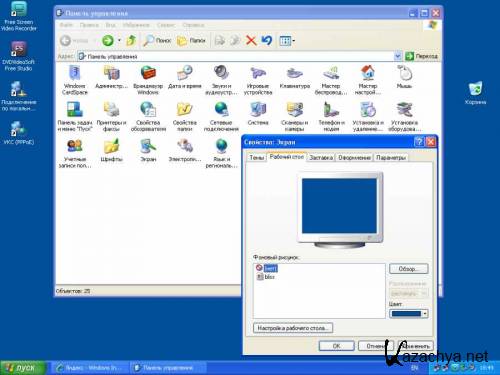The image size is (500, 375).
Task: Open the Справка menu
Action: coord(193,25)
